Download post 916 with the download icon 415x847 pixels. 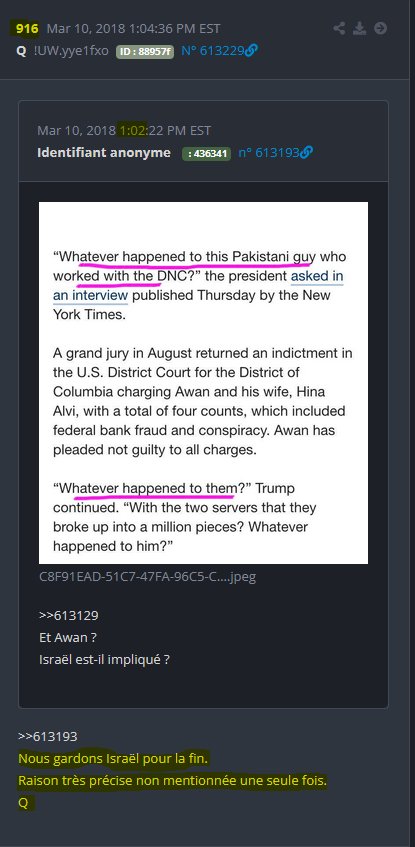tap(359, 29)
